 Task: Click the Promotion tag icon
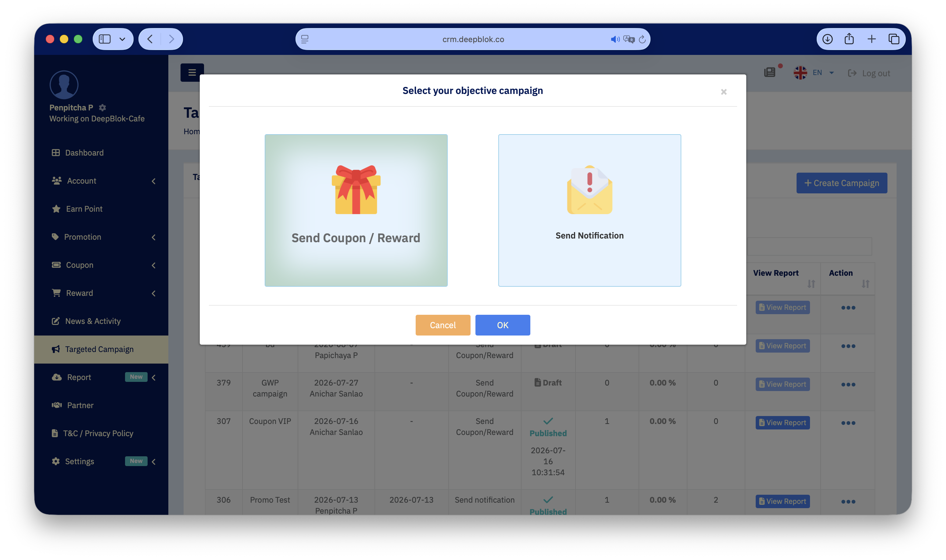tap(55, 237)
